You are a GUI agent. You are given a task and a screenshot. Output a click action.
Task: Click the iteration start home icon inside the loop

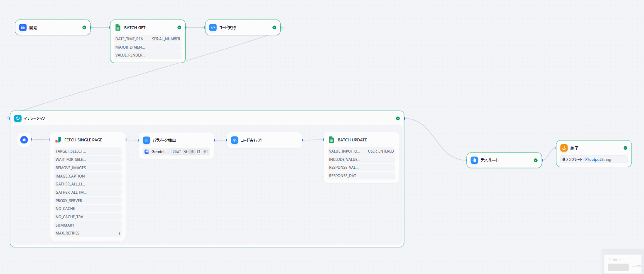click(x=24, y=140)
